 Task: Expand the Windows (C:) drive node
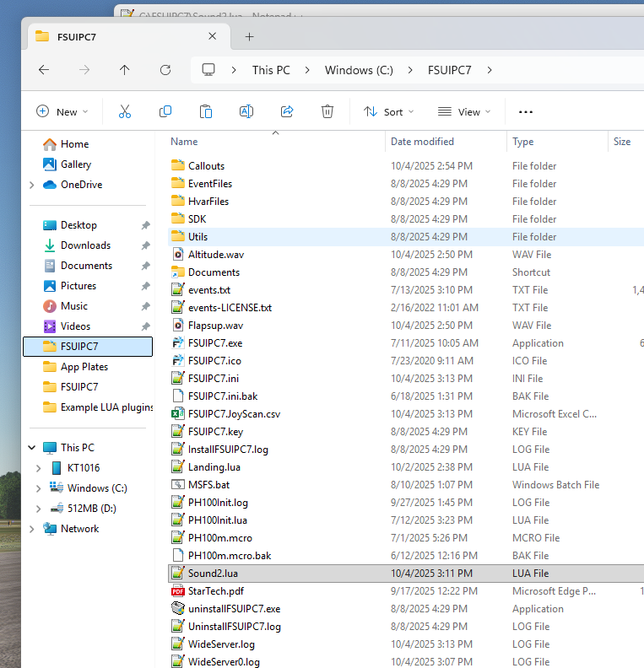coord(38,488)
